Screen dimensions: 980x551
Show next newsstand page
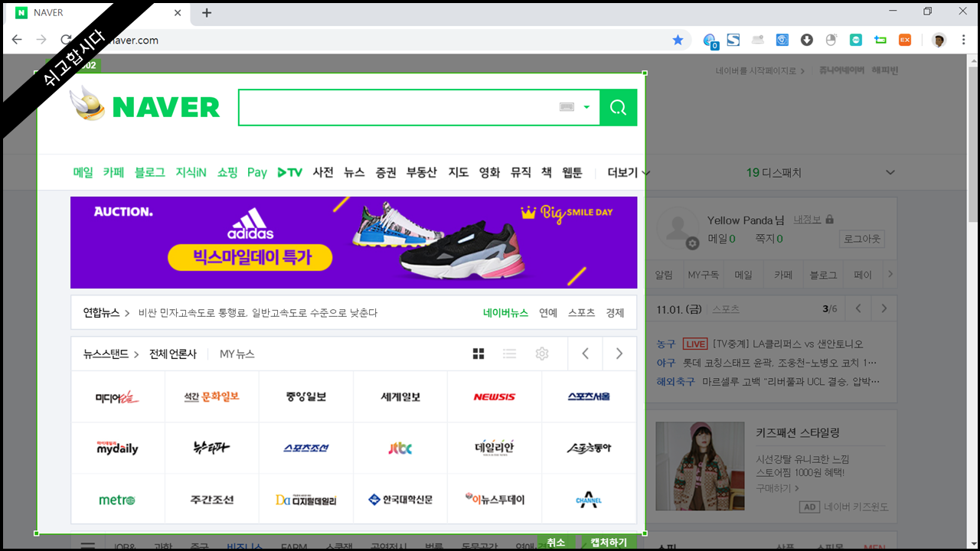point(619,354)
